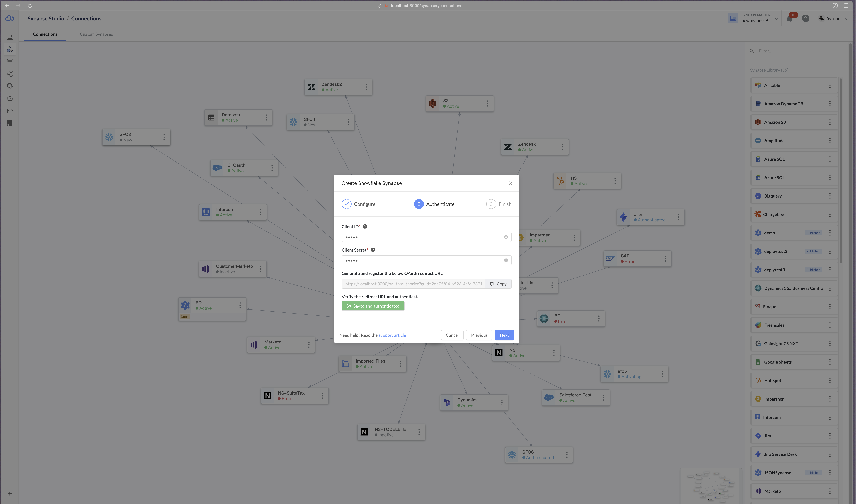Click the Saved and authenticated button
This screenshot has width=856, height=504.
(x=373, y=306)
